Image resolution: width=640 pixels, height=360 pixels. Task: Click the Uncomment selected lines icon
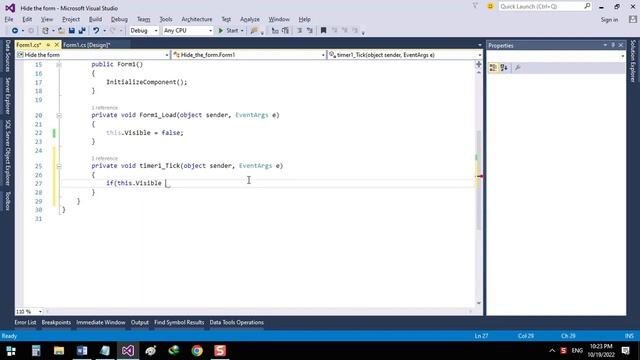(310, 31)
